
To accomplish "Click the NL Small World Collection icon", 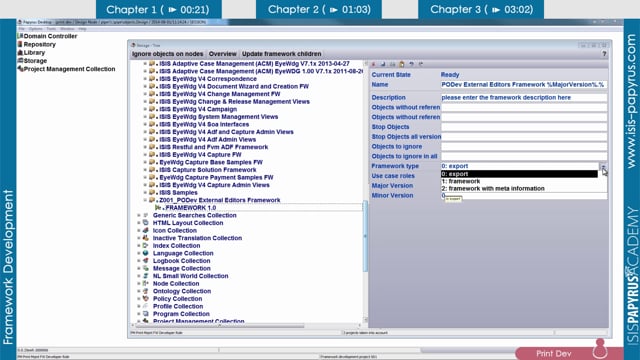I will point(146,276).
